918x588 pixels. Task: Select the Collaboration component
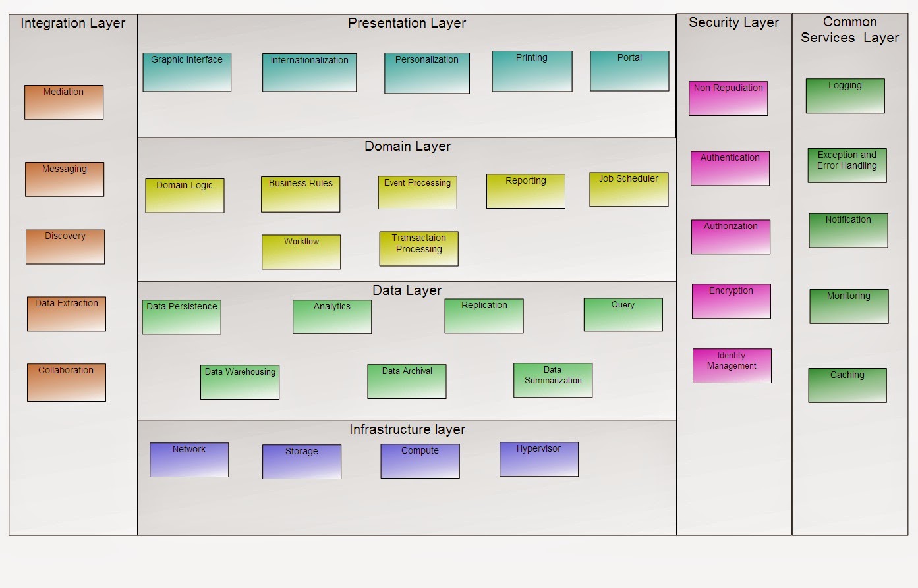point(66,382)
